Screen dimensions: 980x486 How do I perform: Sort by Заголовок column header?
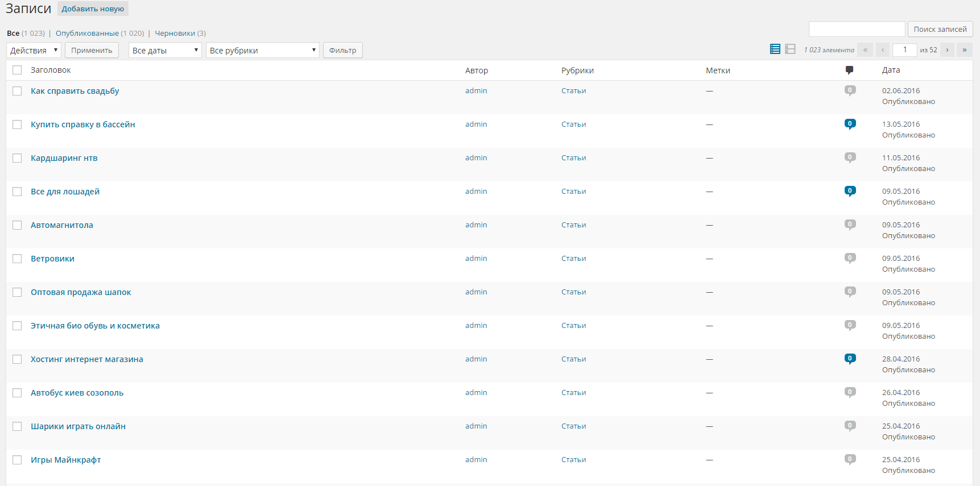[x=51, y=70]
